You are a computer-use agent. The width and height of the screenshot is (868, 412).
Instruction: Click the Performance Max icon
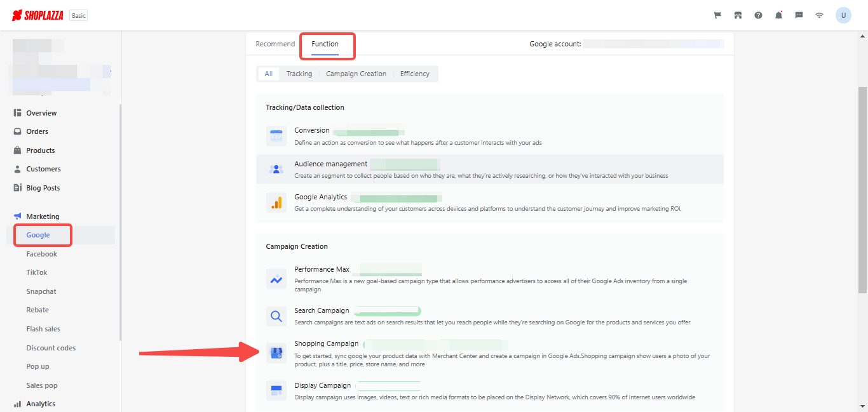(276, 279)
